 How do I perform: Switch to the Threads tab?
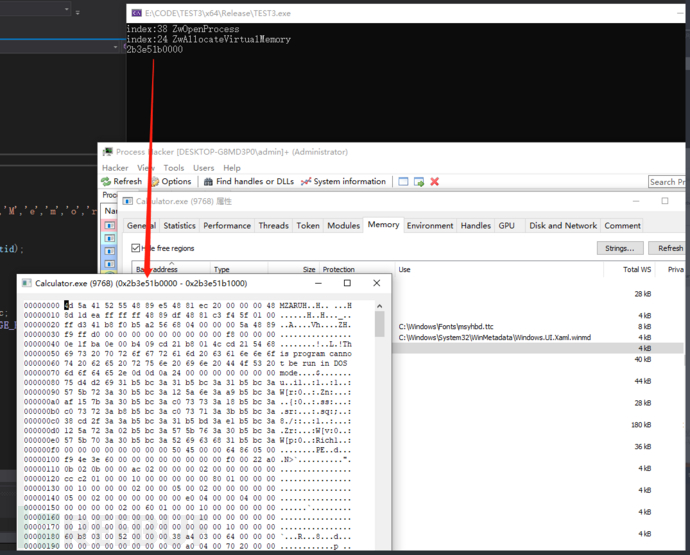click(x=273, y=225)
